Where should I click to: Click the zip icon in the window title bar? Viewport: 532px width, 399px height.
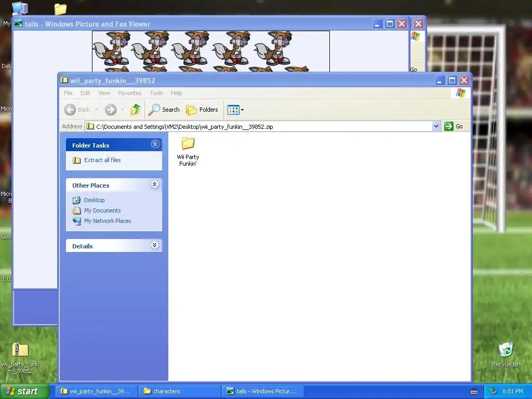pyautogui.click(x=64, y=80)
